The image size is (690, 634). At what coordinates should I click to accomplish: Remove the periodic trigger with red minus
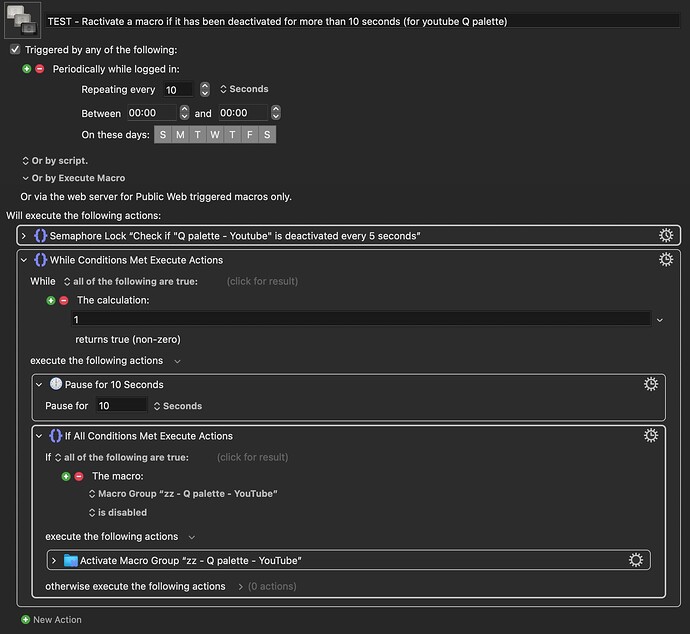click(40, 68)
